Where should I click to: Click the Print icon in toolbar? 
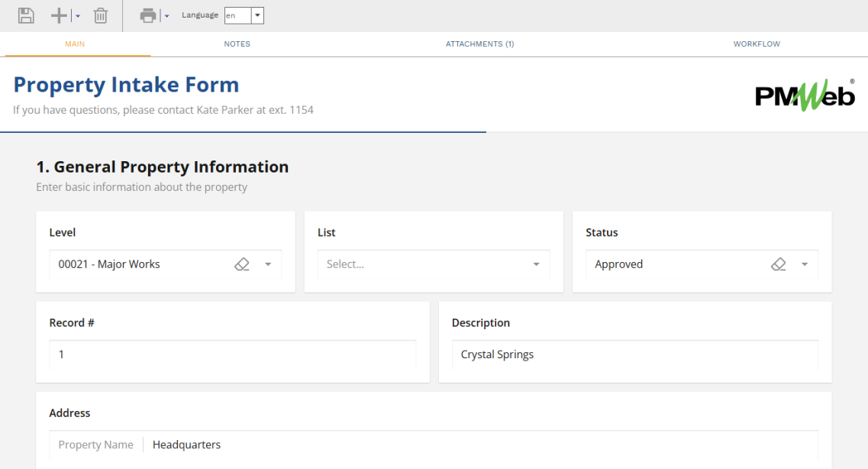148,15
